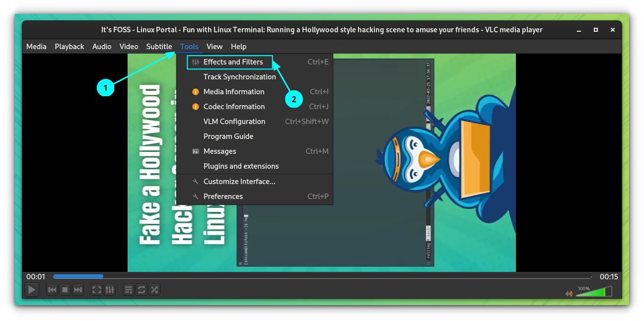Viewport: 644px width, 321px height.
Task: Enable random playback mode
Action: point(154,289)
